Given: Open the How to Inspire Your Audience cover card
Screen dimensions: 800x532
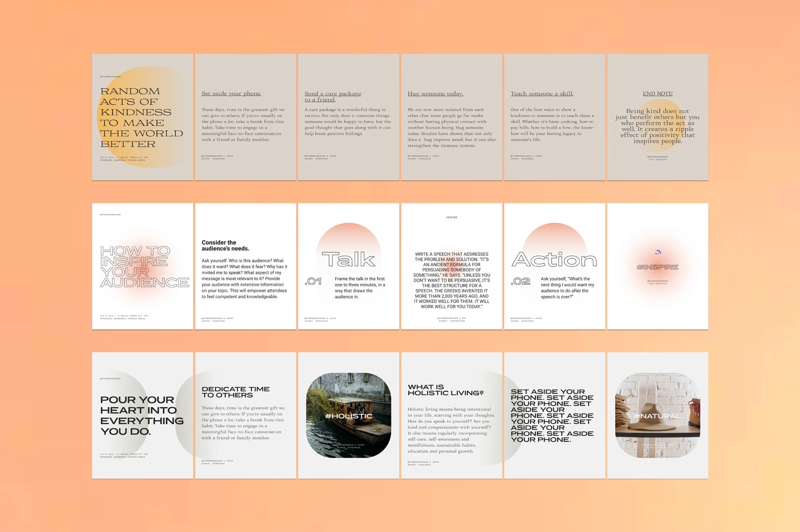Looking at the screenshot, I should pos(142,266).
